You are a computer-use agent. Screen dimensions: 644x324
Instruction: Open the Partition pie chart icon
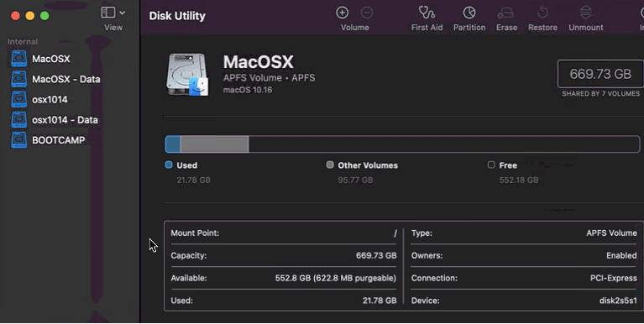(469, 13)
